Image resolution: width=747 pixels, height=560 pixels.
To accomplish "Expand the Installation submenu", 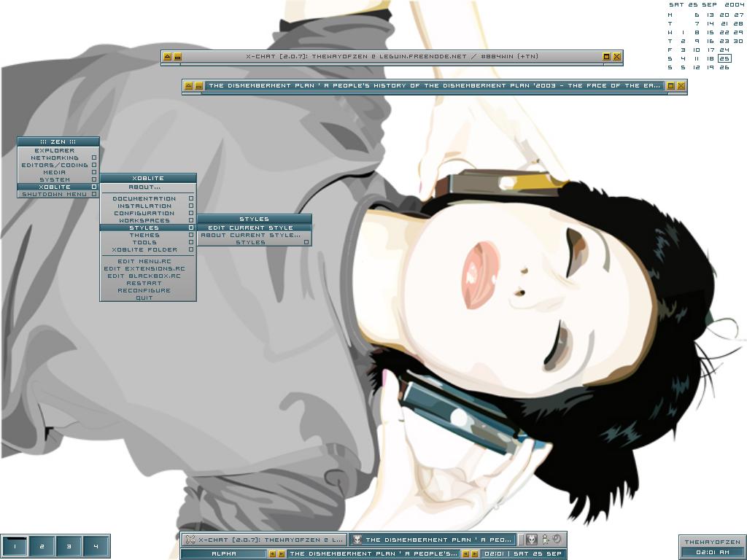I will (x=147, y=206).
